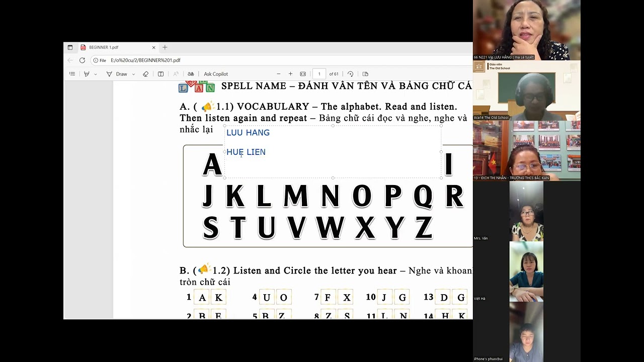The image size is (644, 362).
Task: Activate the Draw tool
Action: point(117,74)
